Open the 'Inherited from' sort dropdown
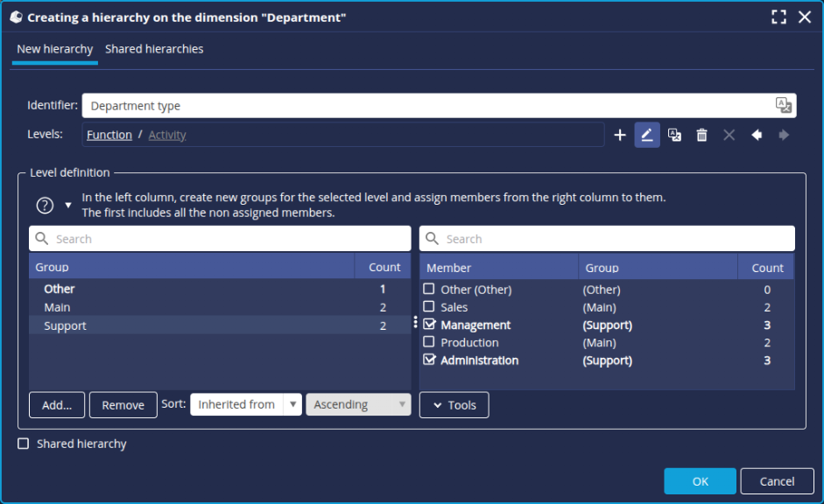Screen dimensions: 824x504 click(x=246, y=404)
